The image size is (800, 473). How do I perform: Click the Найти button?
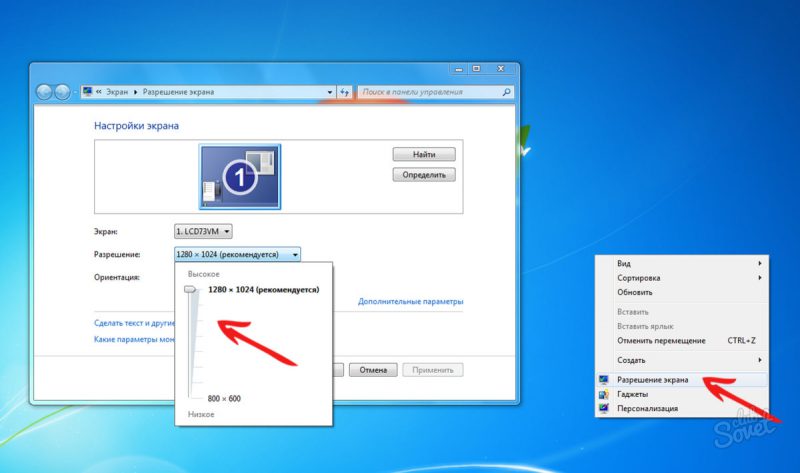(x=424, y=154)
